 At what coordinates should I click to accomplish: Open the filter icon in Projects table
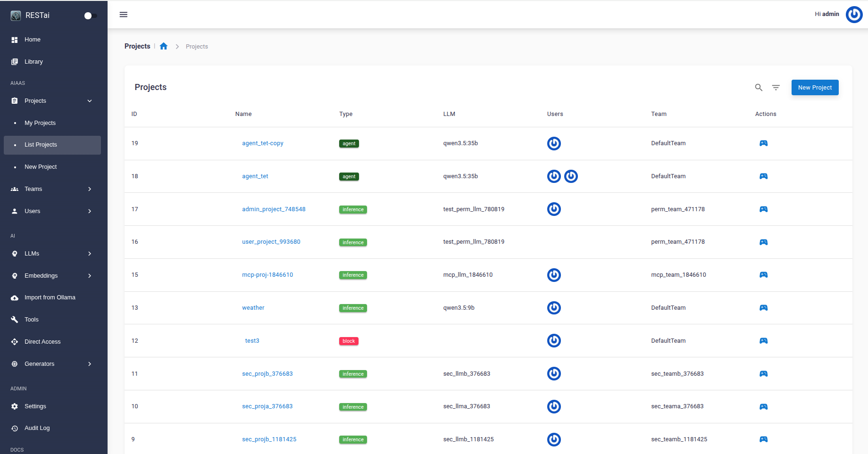(776, 88)
